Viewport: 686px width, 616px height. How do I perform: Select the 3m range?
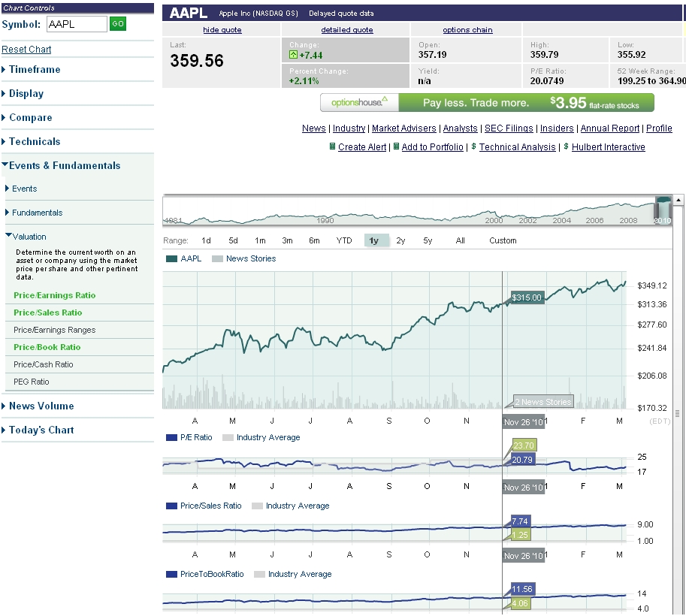coord(287,240)
